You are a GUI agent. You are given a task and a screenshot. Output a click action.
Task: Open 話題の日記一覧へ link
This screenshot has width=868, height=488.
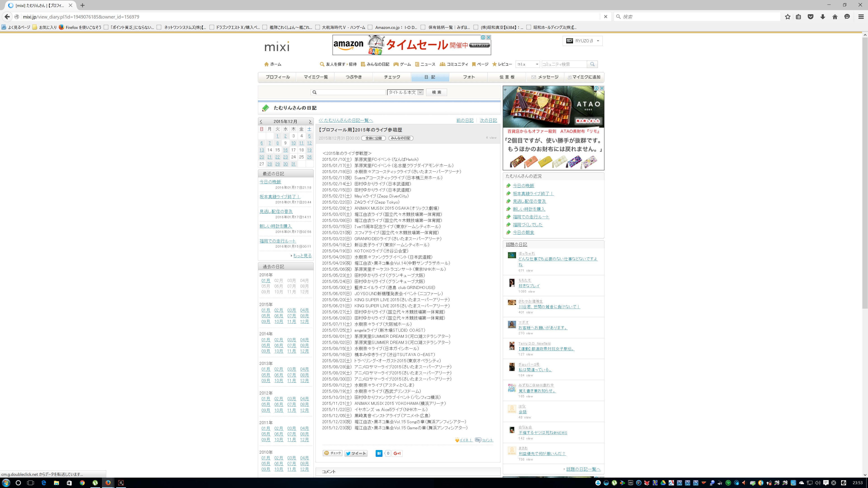coord(583,469)
